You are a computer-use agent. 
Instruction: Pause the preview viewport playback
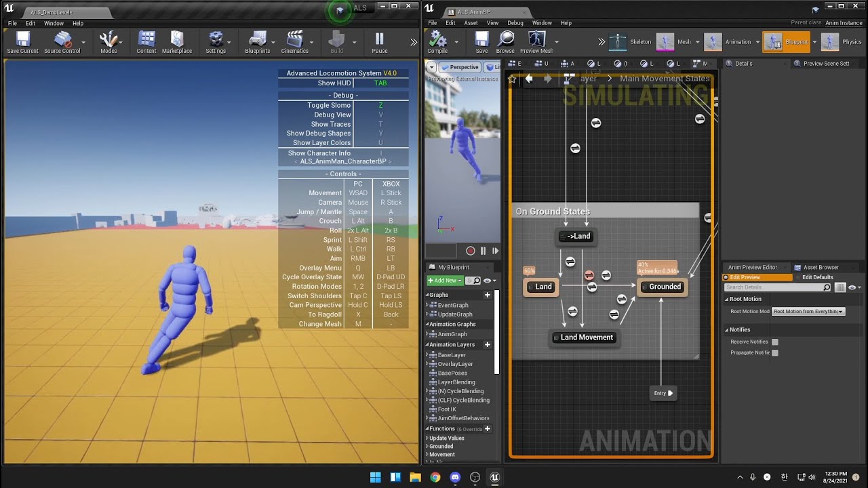click(x=483, y=251)
